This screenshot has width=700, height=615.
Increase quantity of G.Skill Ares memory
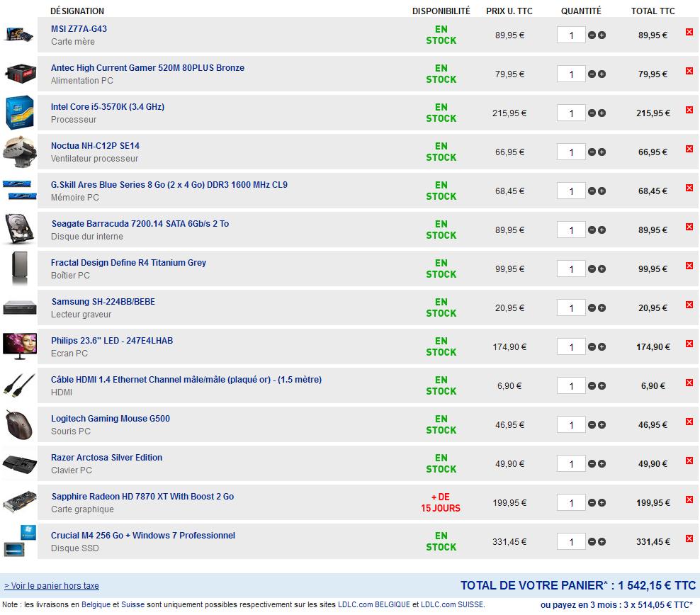tap(602, 191)
